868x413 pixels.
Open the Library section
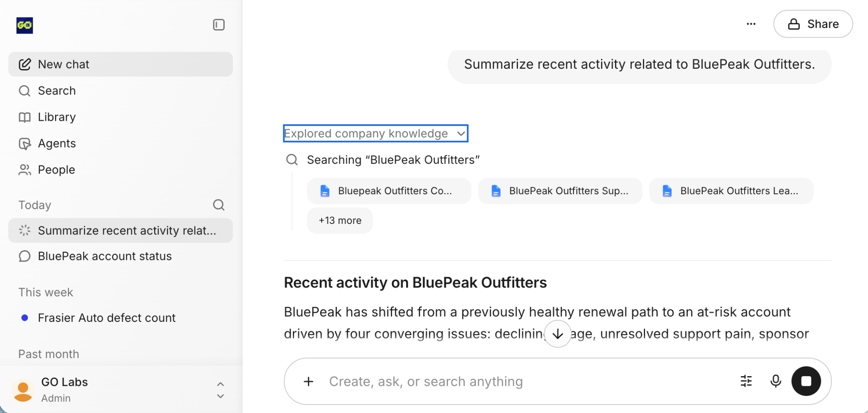click(x=120, y=117)
